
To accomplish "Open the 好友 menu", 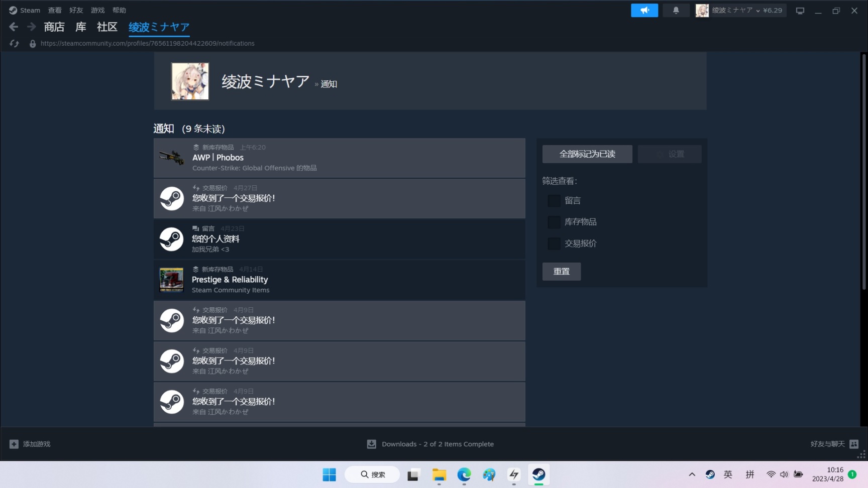I will [76, 10].
